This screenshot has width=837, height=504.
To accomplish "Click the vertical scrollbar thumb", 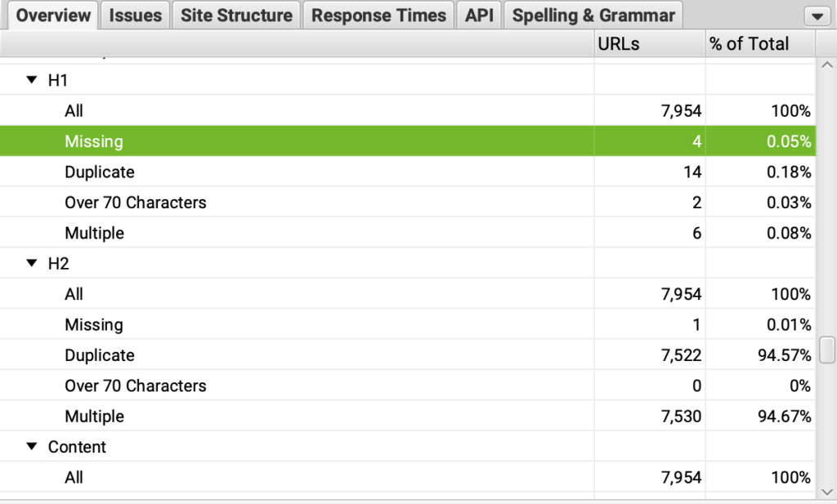I will [827, 350].
